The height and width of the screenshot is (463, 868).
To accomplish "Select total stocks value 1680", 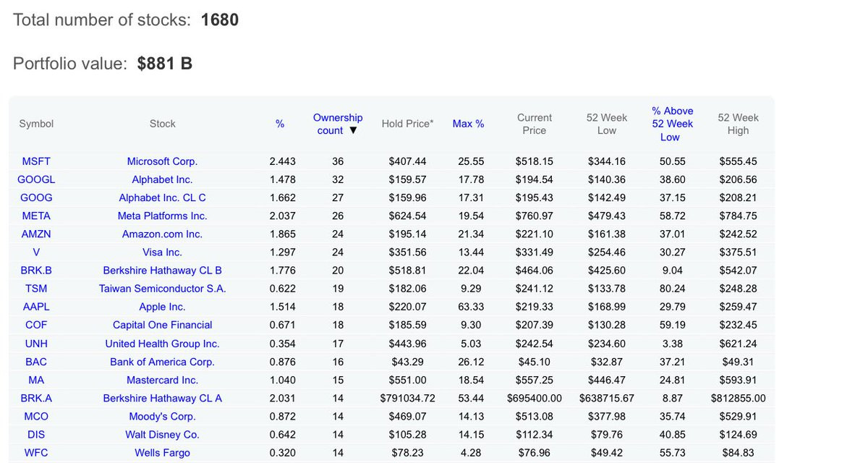I will pyautogui.click(x=220, y=20).
